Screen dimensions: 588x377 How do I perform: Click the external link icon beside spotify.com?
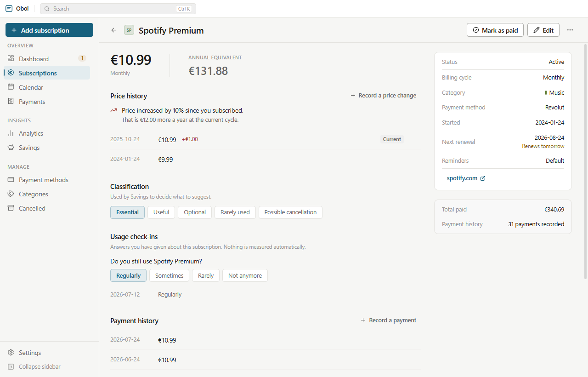coord(482,178)
